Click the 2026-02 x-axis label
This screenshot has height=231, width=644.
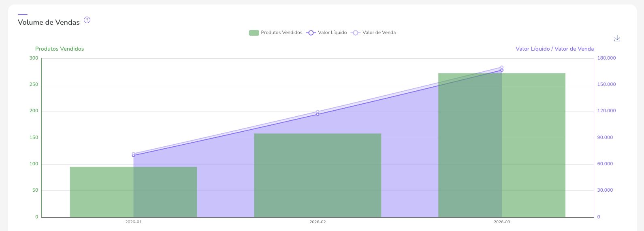point(318,222)
